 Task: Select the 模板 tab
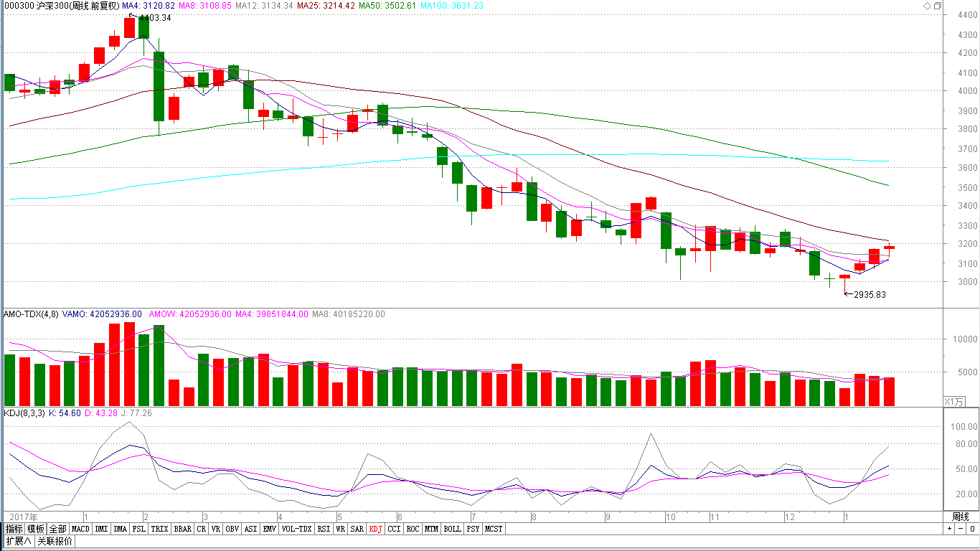click(36, 529)
